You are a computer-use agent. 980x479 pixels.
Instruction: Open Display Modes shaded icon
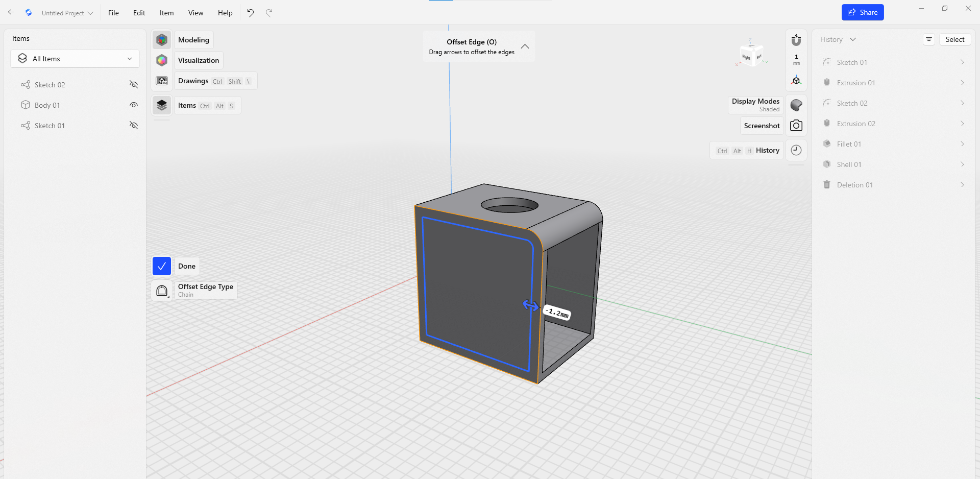(796, 105)
